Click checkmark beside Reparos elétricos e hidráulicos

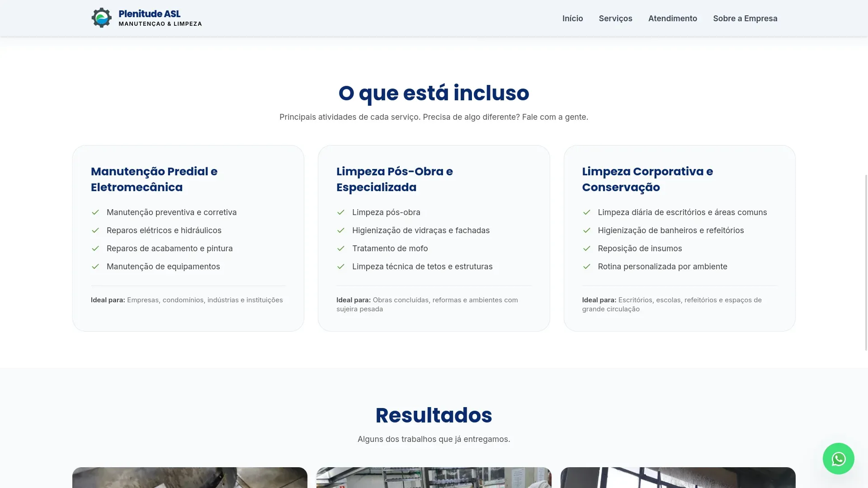pos(95,230)
